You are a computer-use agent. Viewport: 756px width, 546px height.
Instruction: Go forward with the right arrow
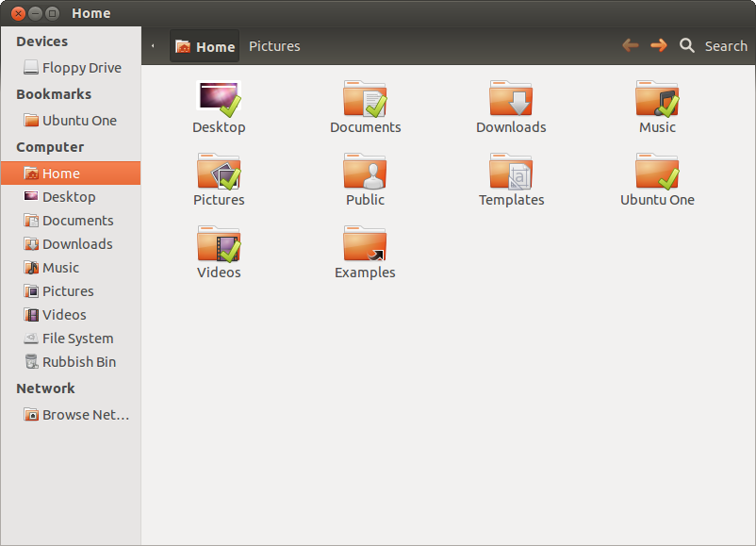[x=659, y=46]
